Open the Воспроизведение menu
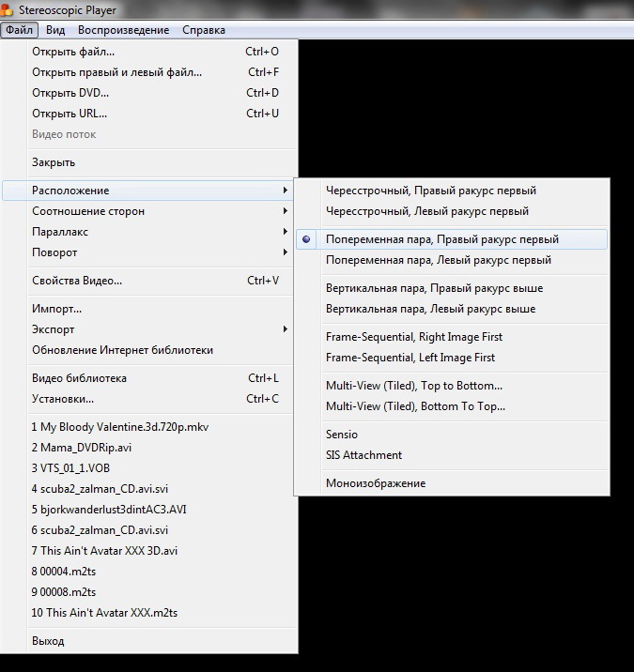634x672 pixels. 124,30
